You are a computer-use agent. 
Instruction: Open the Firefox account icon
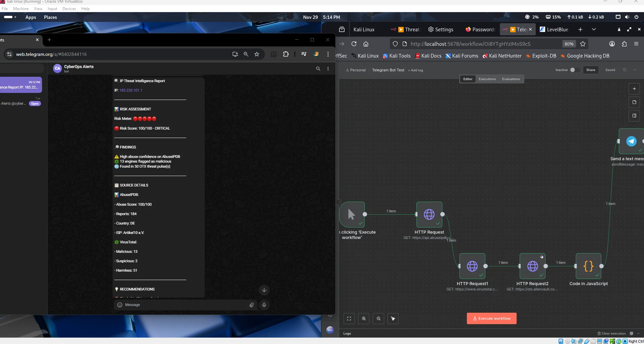pos(612,44)
